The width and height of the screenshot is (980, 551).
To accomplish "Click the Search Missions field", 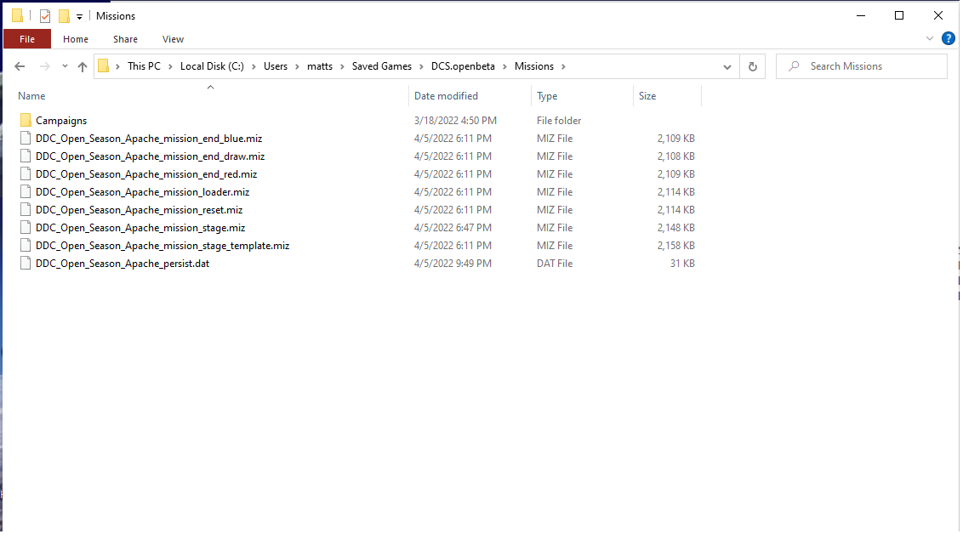I will (862, 66).
